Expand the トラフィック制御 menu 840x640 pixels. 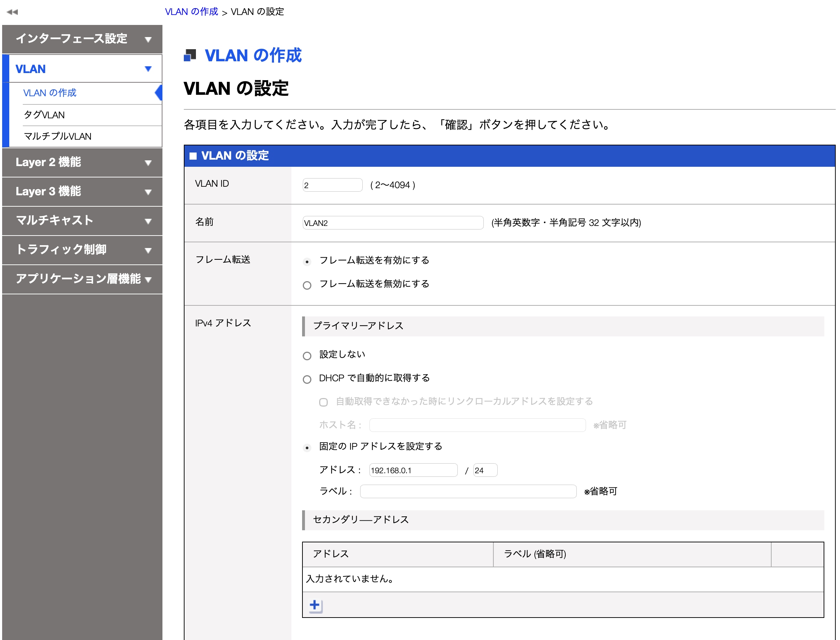pos(82,250)
